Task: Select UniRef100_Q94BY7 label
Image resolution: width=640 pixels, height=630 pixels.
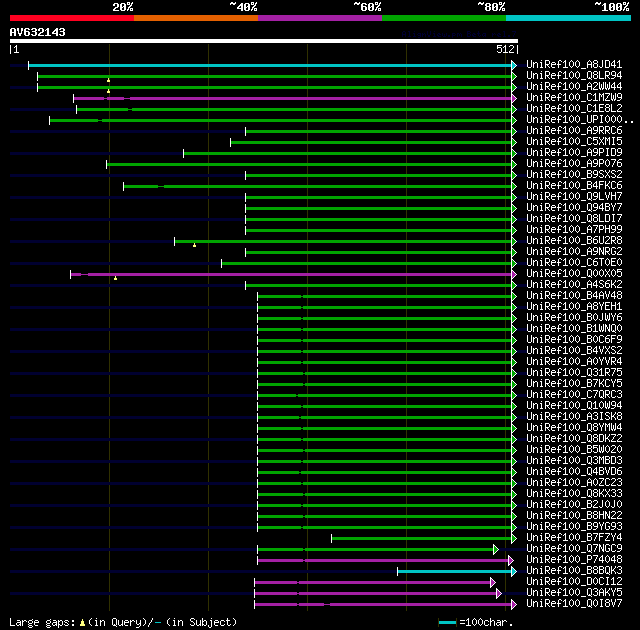Action: (574, 208)
